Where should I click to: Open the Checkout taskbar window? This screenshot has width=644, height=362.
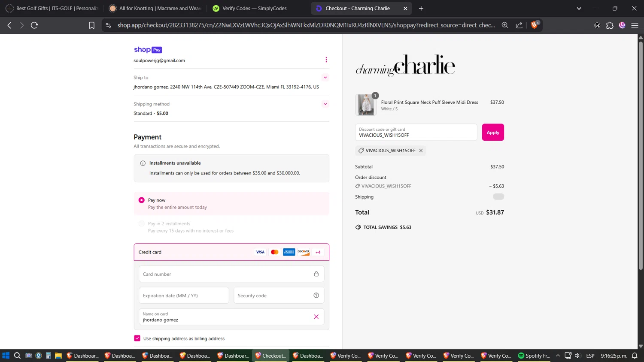click(x=270, y=356)
